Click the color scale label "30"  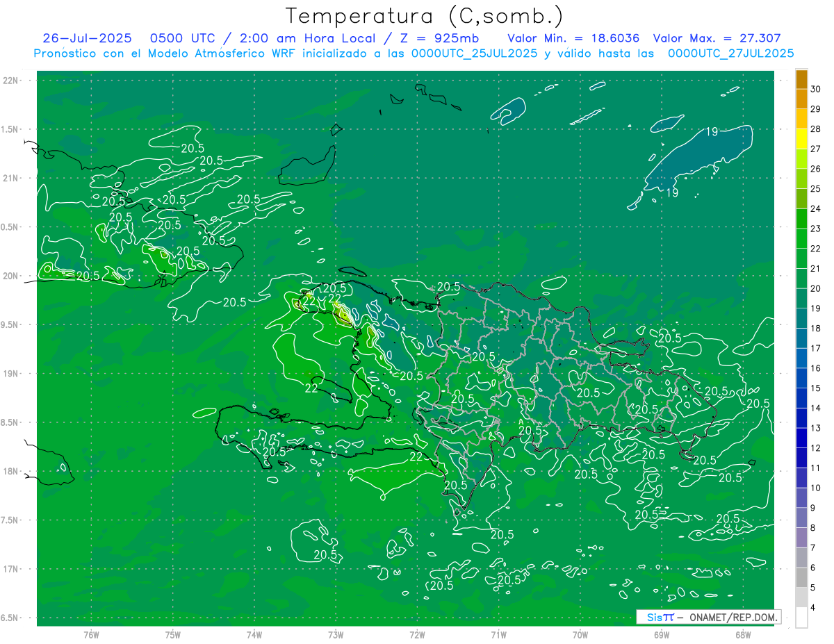tap(816, 89)
